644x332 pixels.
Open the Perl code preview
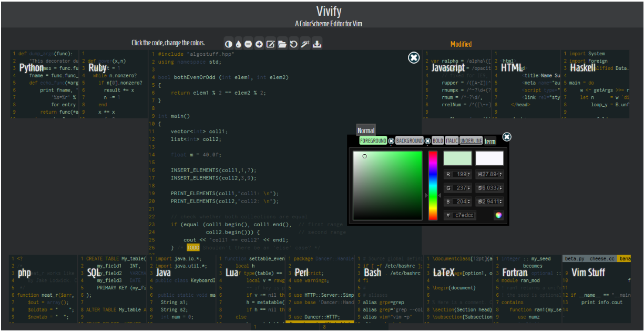321,289
